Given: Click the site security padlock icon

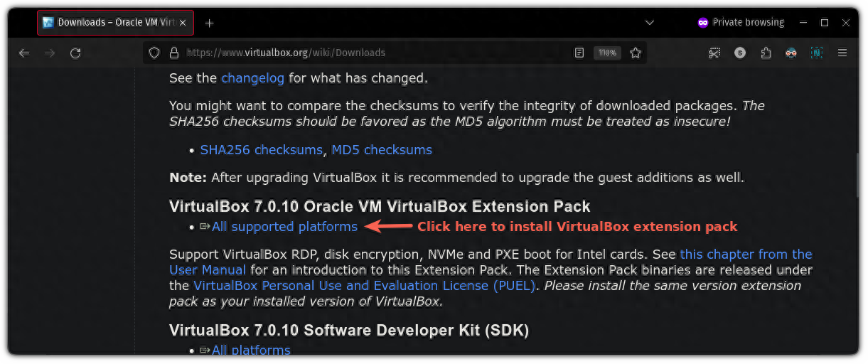Looking at the screenshot, I should click(x=173, y=53).
